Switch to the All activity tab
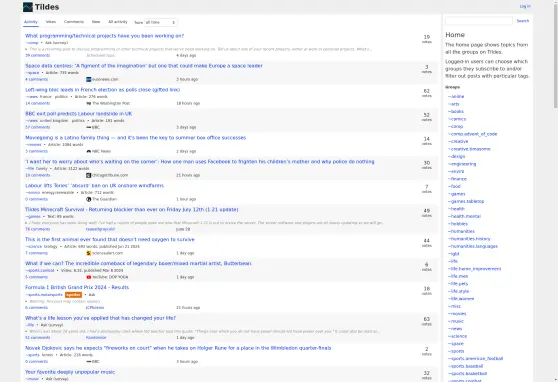 click(x=118, y=22)
